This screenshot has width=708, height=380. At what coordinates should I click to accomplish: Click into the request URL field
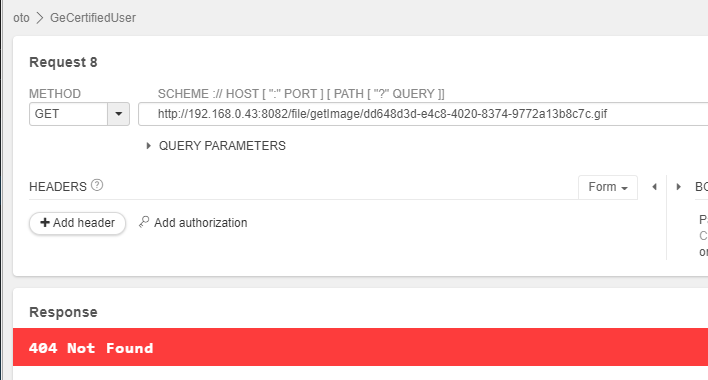(423, 114)
